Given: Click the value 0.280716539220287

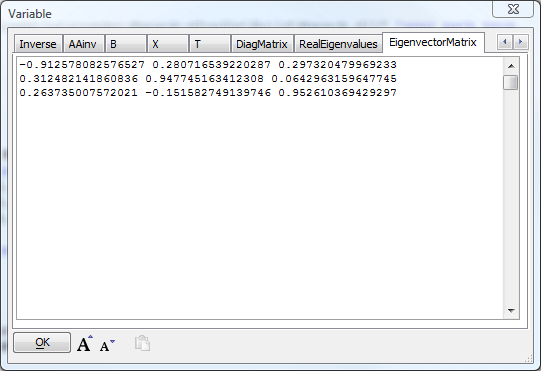Looking at the screenshot, I should (x=212, y=65).
